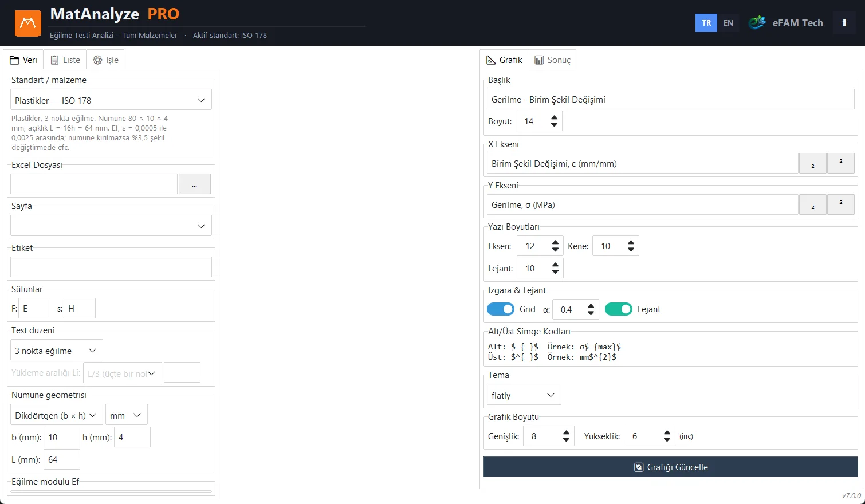Screen dimensions: 865x504
Task: Open the İşle tab
Action: pos(106,60)
